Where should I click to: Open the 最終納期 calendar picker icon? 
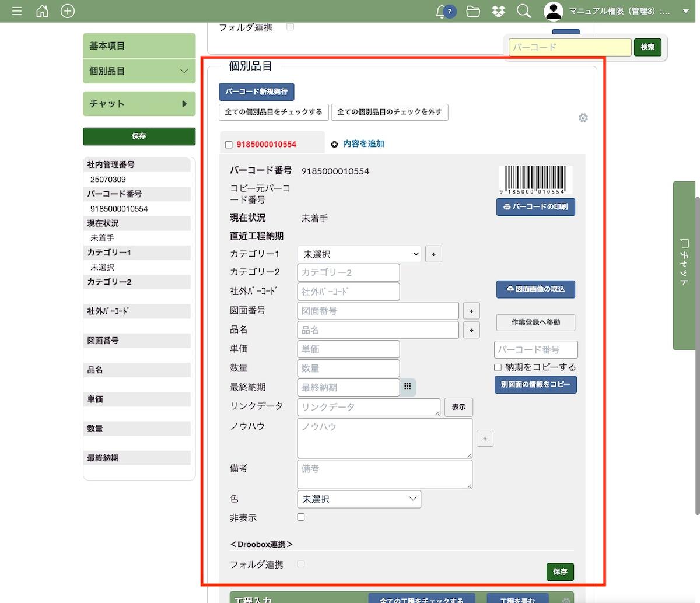click(x=408, y=387)
